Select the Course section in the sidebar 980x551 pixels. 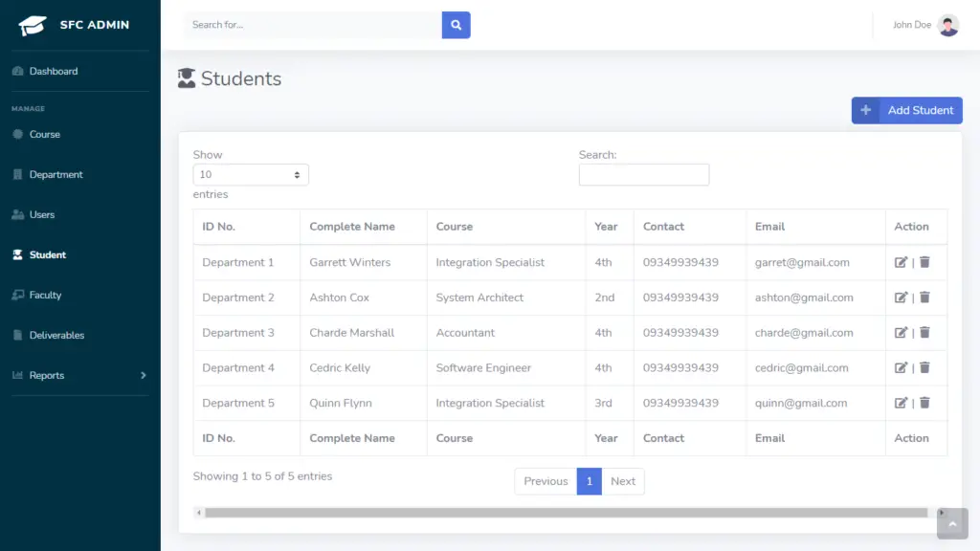[x=47, y=134]
